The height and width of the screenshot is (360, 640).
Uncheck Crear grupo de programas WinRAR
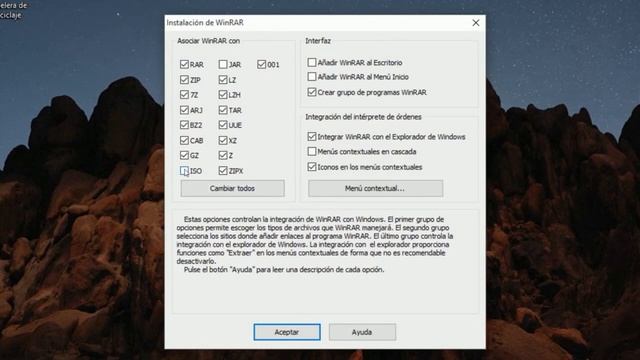click(312, 92)
